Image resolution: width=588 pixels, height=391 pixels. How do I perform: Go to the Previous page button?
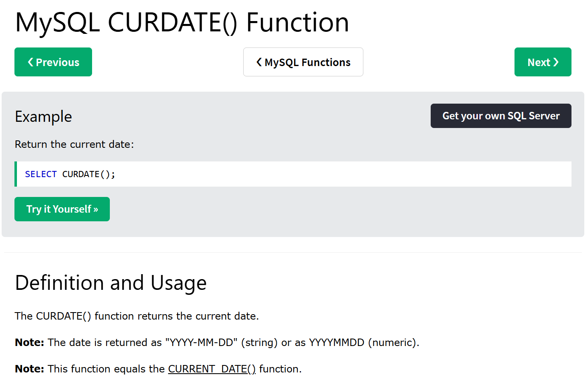tap(53, 62)
